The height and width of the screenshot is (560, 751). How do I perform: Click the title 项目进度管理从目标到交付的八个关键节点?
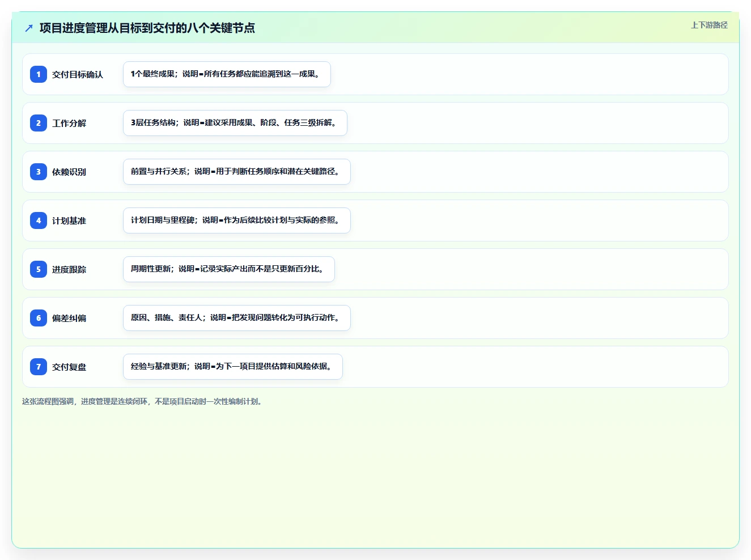(x=147, y=28)
